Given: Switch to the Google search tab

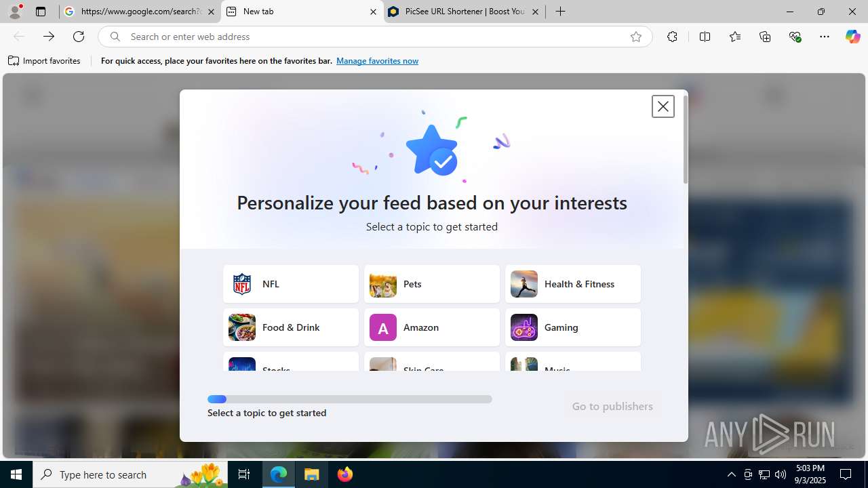Looking at the screenshot, I should tap(140, 12).
